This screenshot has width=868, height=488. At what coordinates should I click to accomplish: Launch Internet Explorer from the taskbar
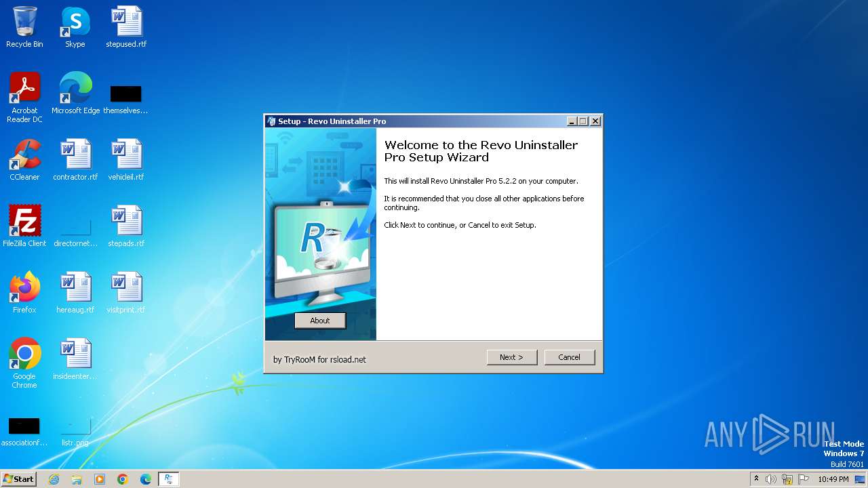tap(54, 479)
